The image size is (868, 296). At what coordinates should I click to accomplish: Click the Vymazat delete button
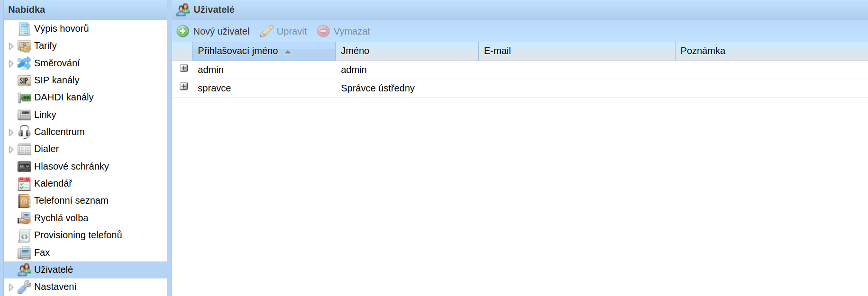pos(344,31)
